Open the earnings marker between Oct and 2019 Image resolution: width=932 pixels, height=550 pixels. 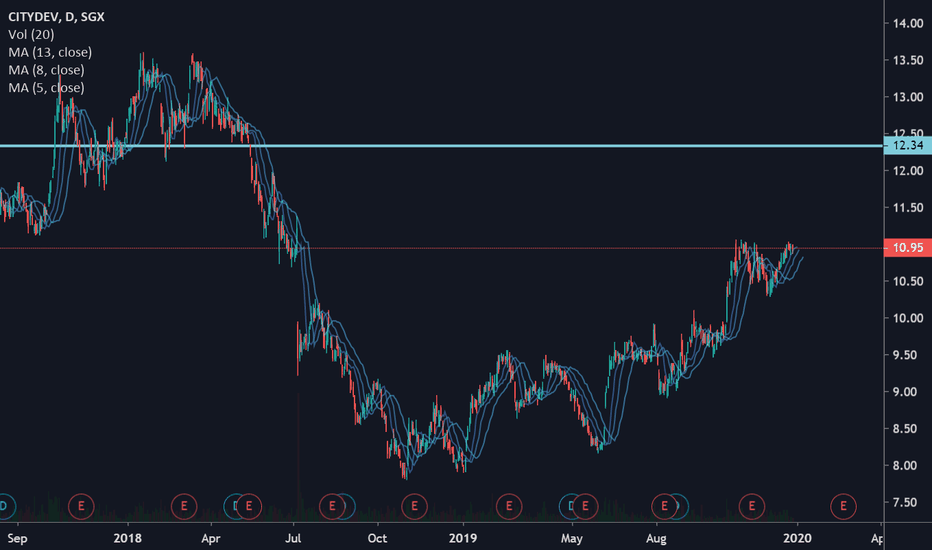(x=414, y=507)
